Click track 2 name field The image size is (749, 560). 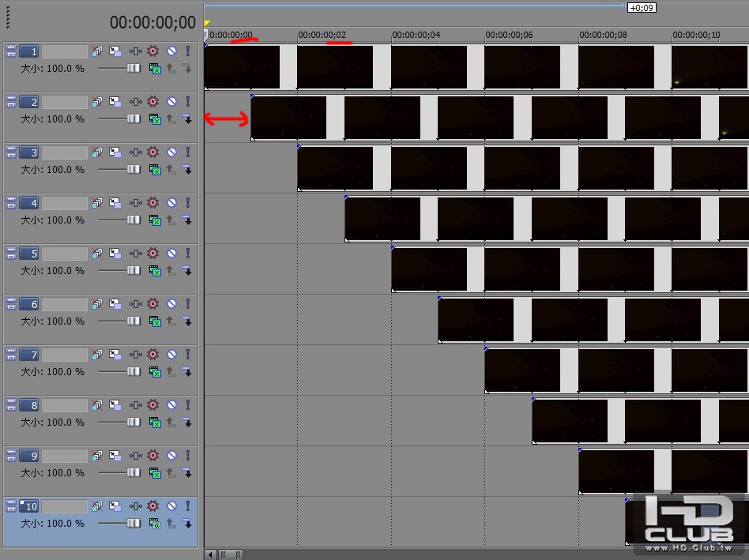click(x=65, y=102)
